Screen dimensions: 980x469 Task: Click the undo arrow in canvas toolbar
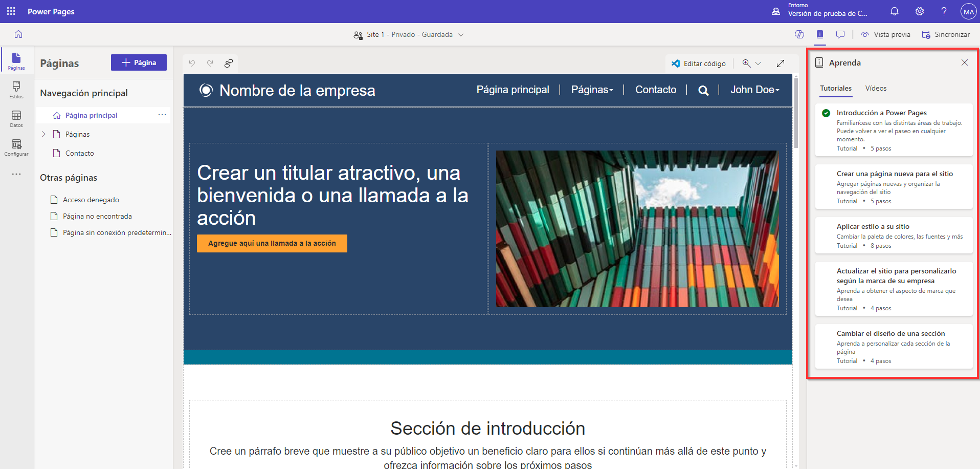tap(192, 63)
